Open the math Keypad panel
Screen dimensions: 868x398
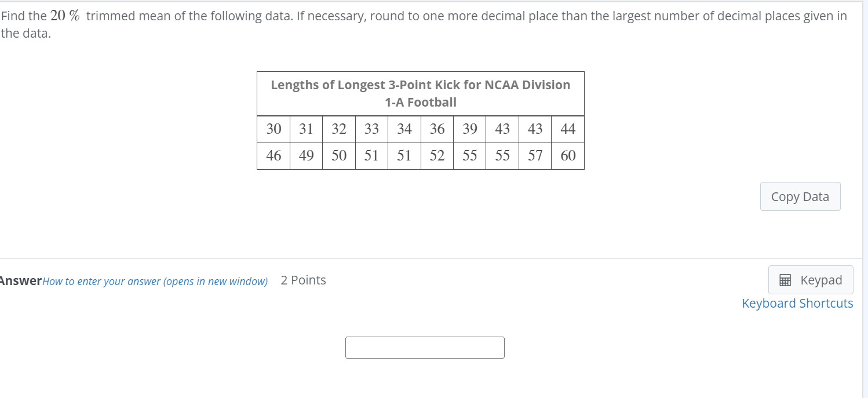coord(811,279)
